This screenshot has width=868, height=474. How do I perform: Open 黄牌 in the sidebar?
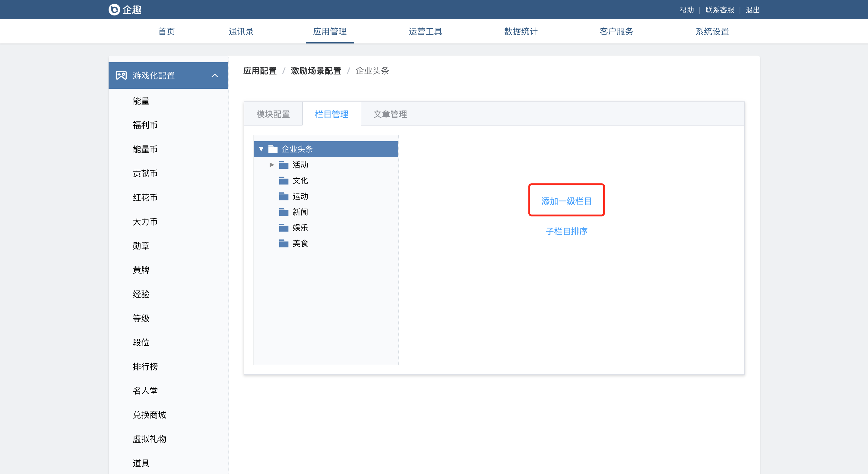(x=141, y=270)
